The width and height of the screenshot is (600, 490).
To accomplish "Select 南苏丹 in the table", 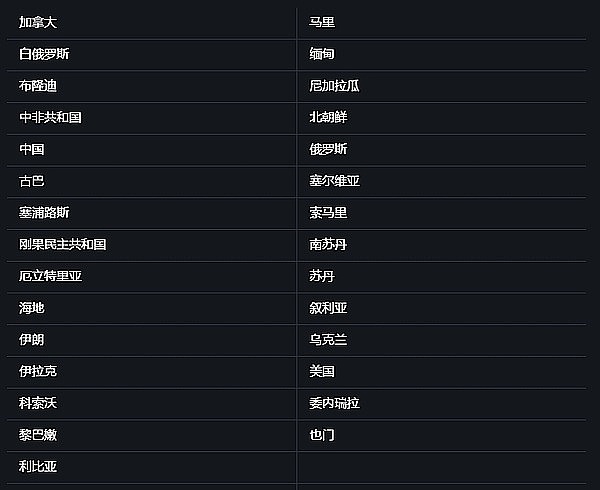I will 329,245.
